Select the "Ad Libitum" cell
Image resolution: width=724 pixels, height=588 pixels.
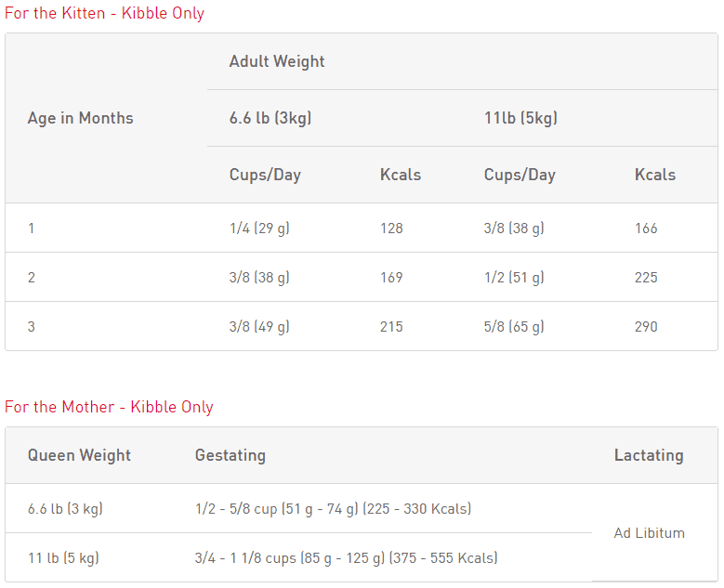649,533
